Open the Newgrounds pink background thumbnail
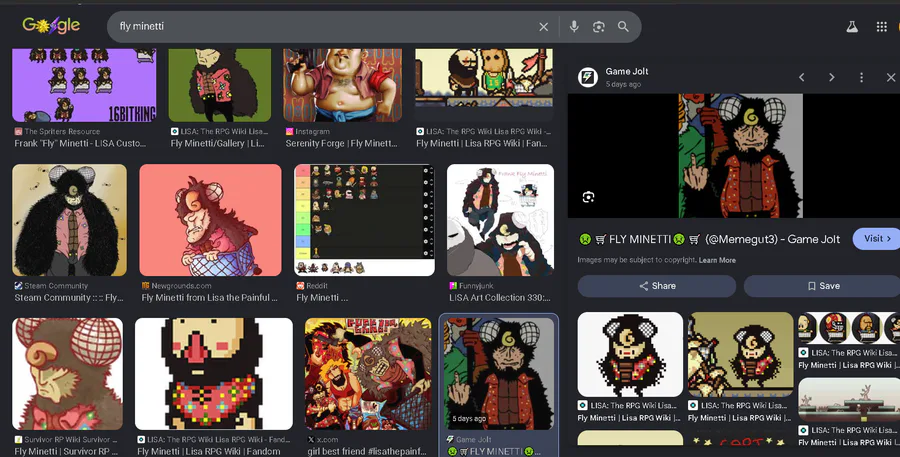The height and width of the screenshot is (457, 900). click(210, 220)
